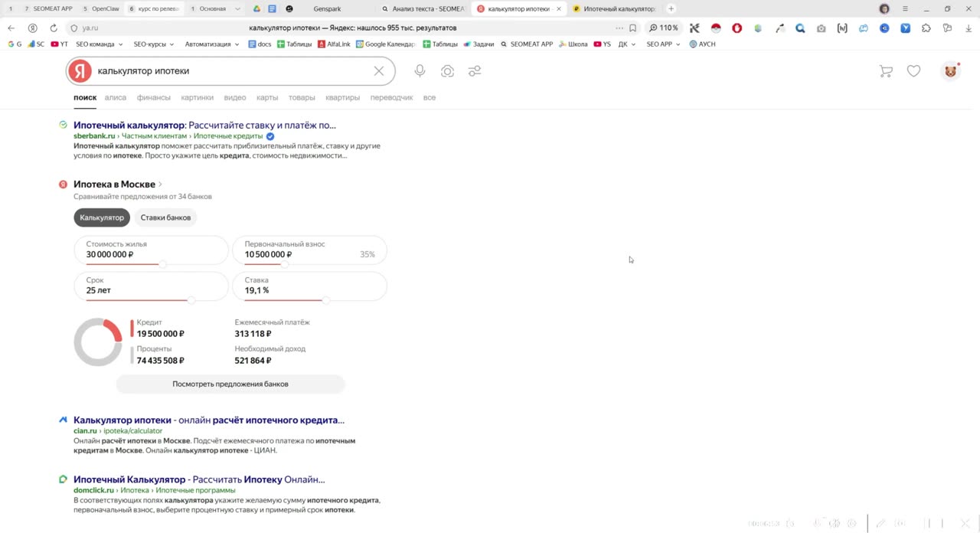Switch to the 'Genspark' tab
This screenshot has height=533, width=980.
(327, 8)
